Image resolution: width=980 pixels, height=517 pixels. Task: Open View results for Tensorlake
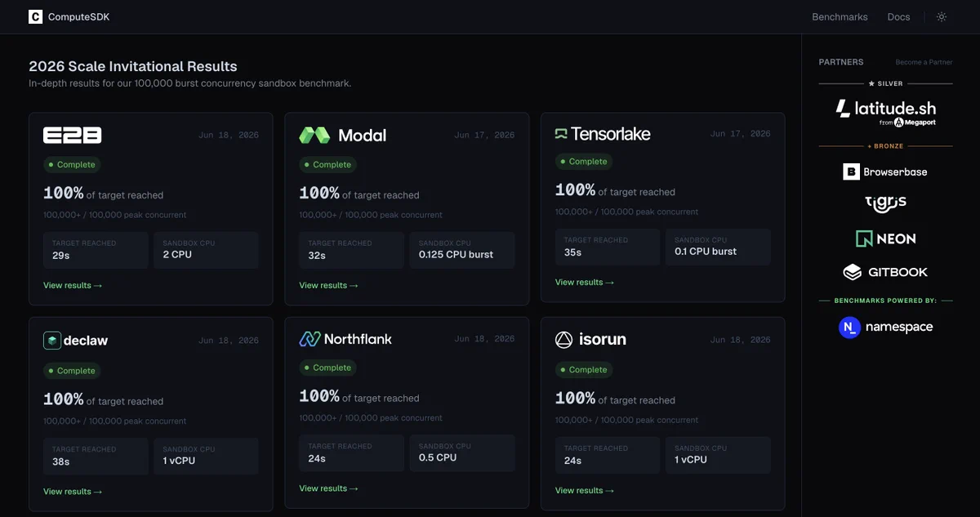pos(585,283)
